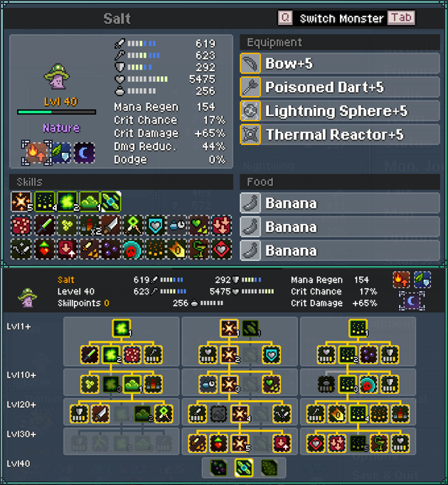The image size is (448, 485).
Task: Open the Poisoned Dart+5 equipment slot
Action: pyautogui.click(x=340, y=87)
